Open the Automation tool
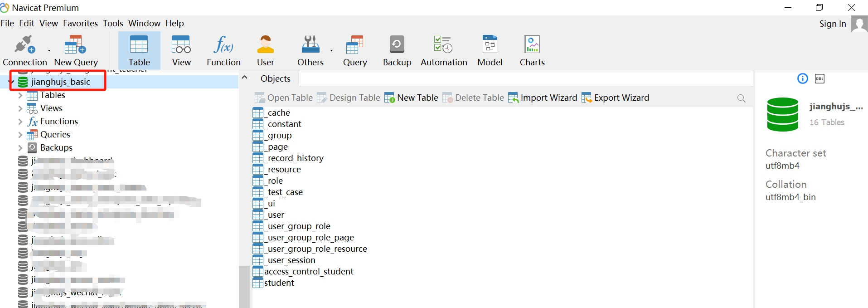868x308 pixels. click(x=443, y=50)
